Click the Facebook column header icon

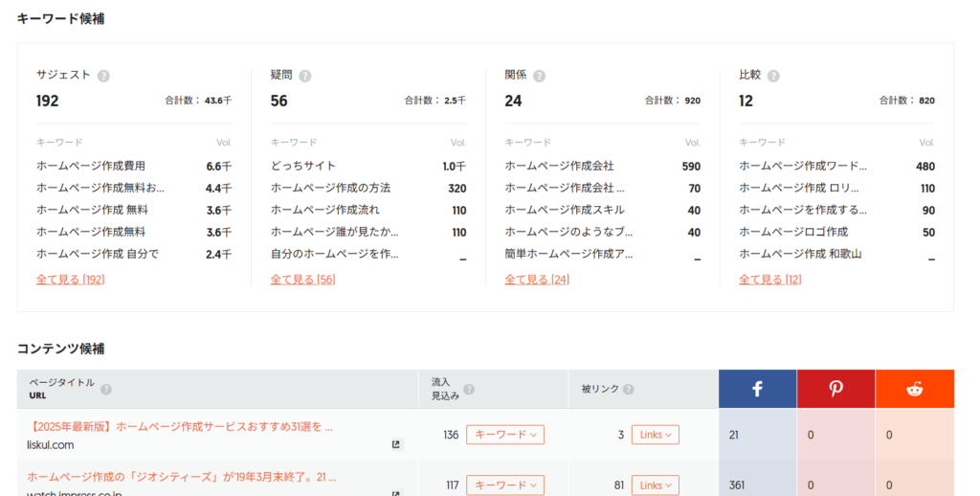757,389
